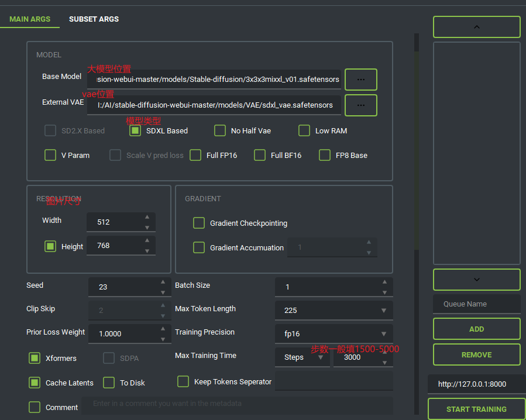Increment the Seed value up arrow

[163, 283]
